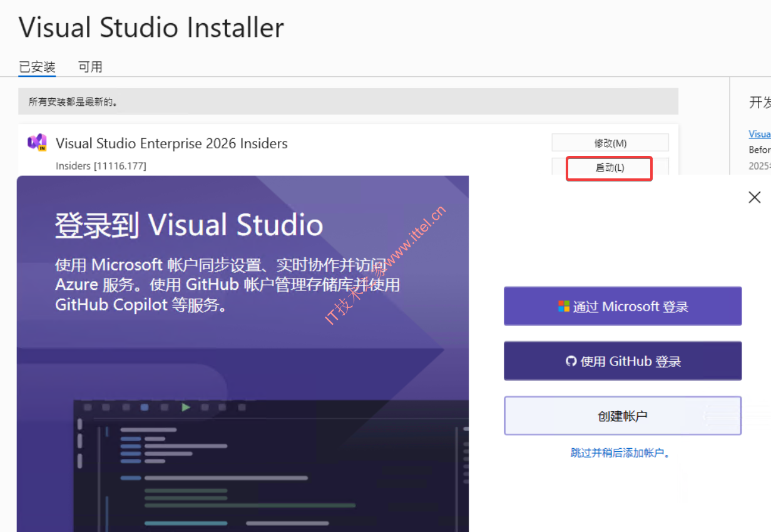This screenshot has width=771, height=532.
Task: Click the Visual Studio Installer window title
Action: point(151,28)
